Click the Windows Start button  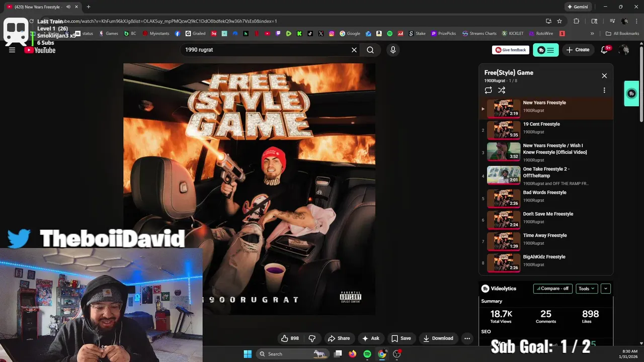248,354
